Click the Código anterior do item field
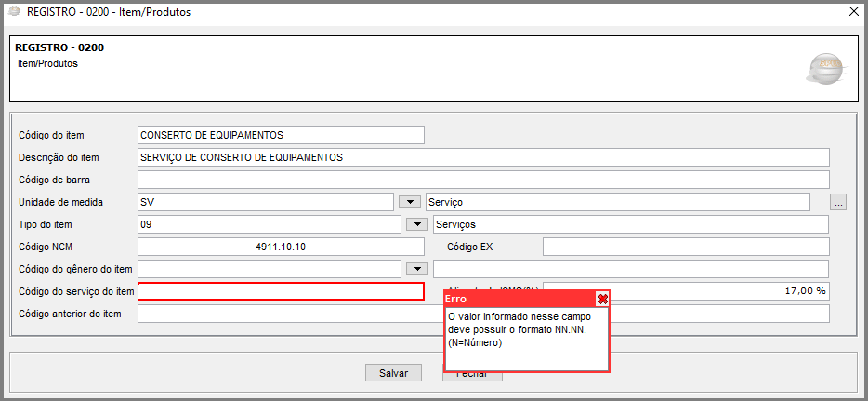The height and width of the screenshot is (401, 868). click(288, 314)
